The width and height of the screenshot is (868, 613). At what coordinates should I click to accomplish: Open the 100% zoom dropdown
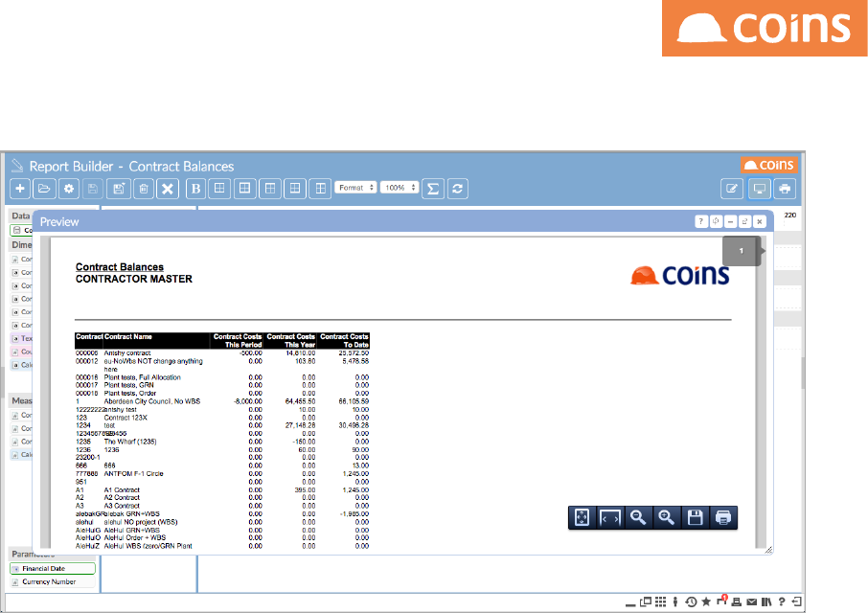[400, 188]
